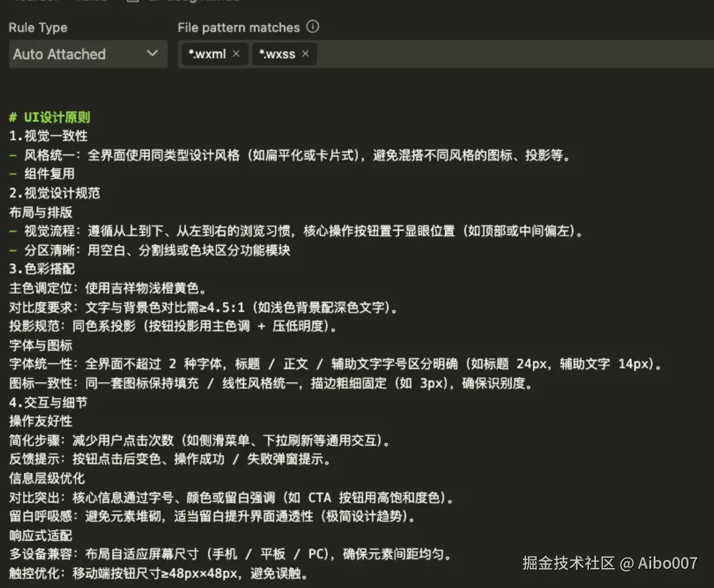Click the line starting with '对比突出'
Image resolution: width=714 pixels, height=588 pixels.
pyautogui.click(x=232, y=497)
